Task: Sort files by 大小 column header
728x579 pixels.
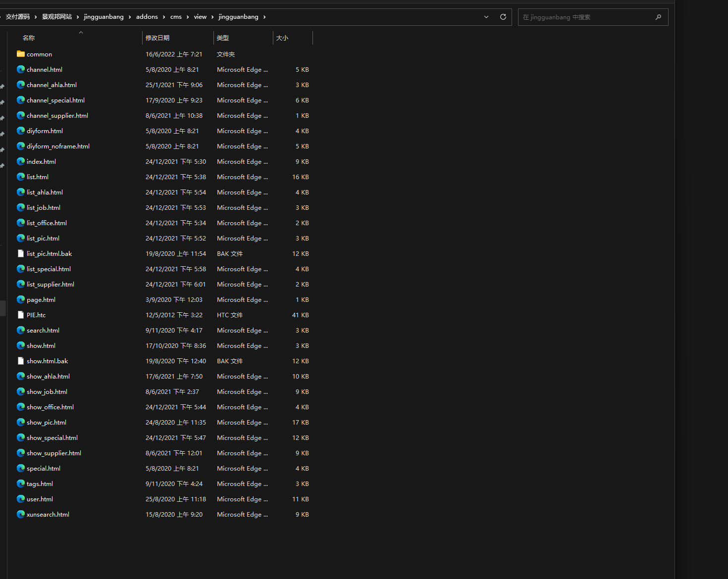Action: (x=282, y=38)
